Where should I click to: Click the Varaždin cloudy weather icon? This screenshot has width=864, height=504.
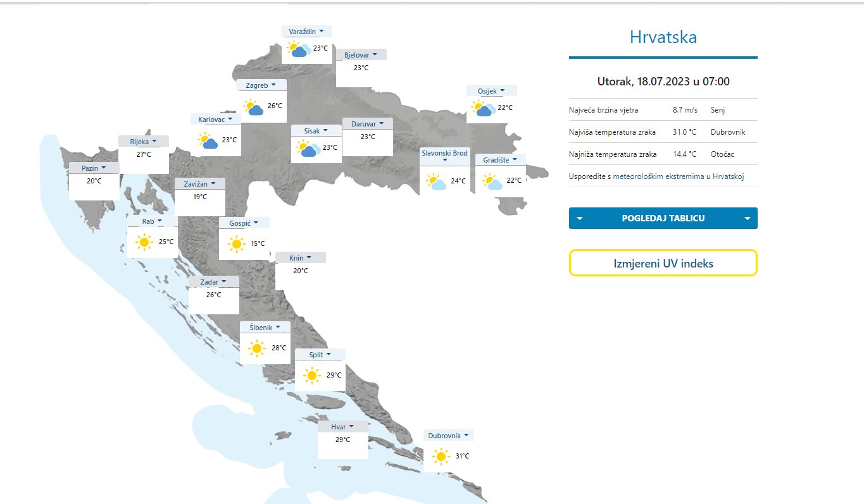coord(297,49)
